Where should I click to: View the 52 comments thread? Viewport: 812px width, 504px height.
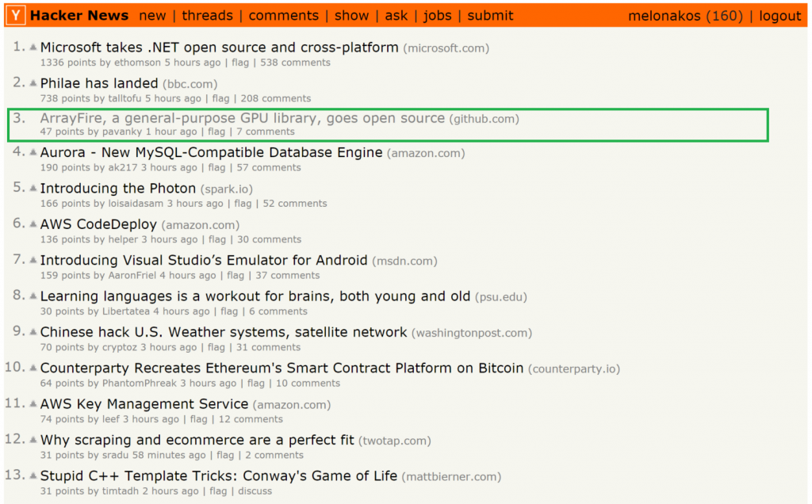295,204
